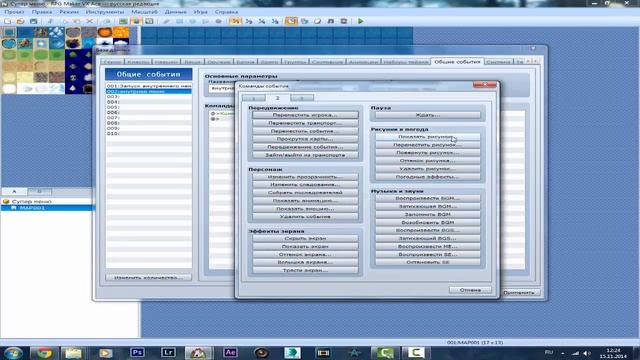Open Photoshop from the taskbar
The image size is (640, 360).
pyautogui.click(x=137, y=353)
